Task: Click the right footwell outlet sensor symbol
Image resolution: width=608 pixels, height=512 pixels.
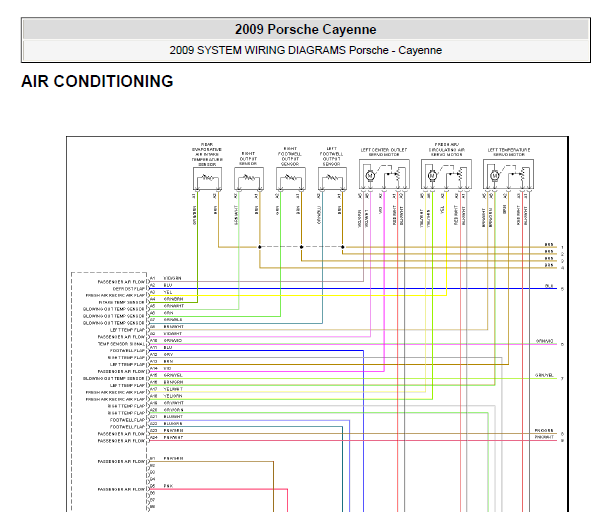Action: 291,178
